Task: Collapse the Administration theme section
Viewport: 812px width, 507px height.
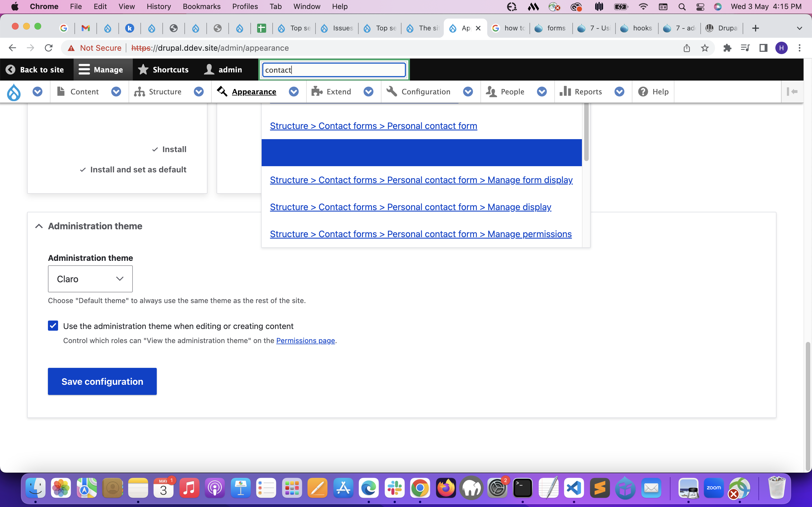Action: click(x=39, y=226)
